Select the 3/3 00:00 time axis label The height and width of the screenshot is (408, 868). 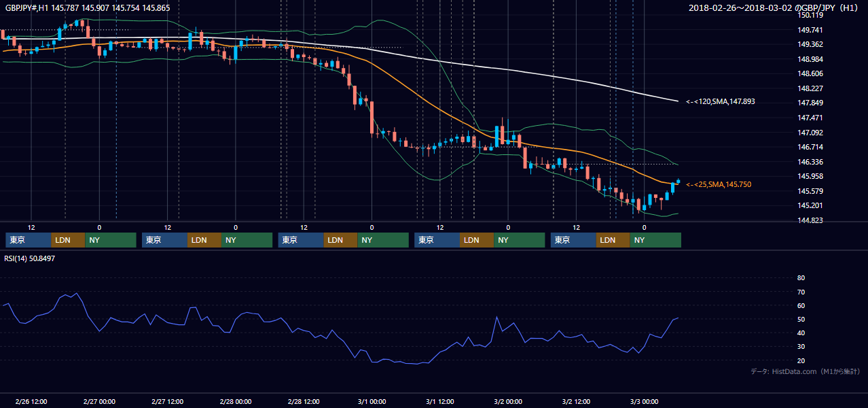(645, 401)
